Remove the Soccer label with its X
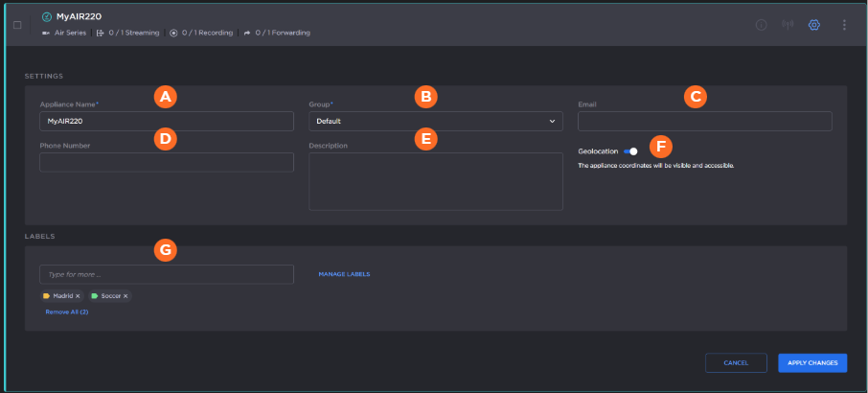The width and height of the screenshot is (868, 393). click(126, 296)
